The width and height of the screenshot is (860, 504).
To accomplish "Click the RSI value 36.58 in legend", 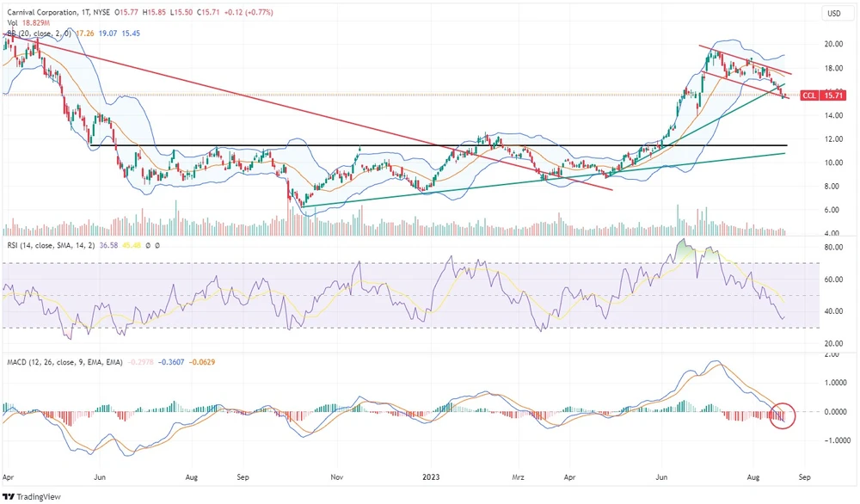I will click(x=108, y=246).
